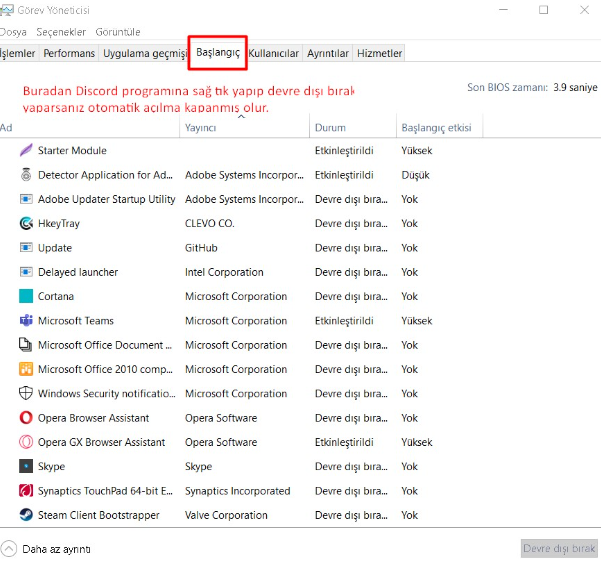
Task: Open the Dosya menu
Action: point(13,32)
